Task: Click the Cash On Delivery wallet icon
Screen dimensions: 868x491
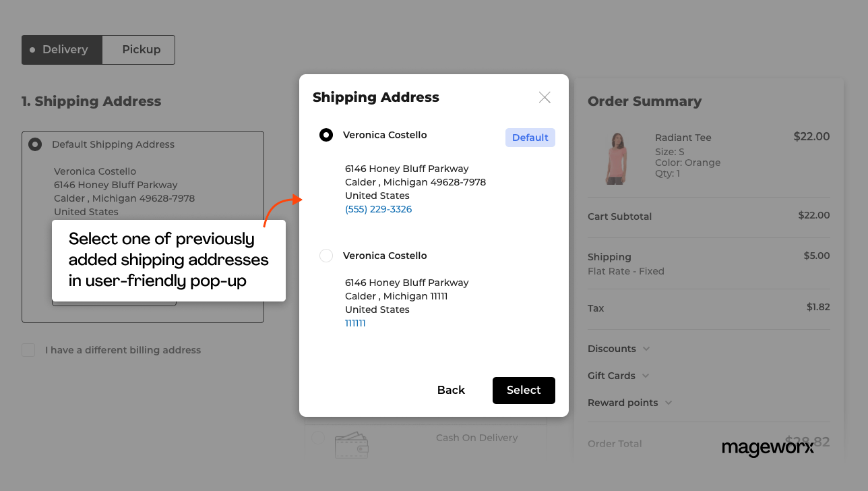Action: click(351, 444)
